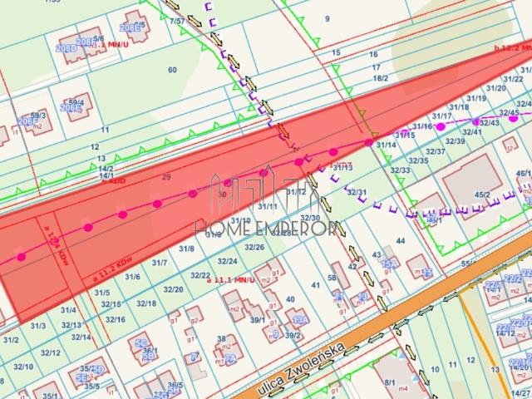The height and width of the screenshot is (399, 532).
Task: Click the parcel label "14/1"
Action: [106, 175]
